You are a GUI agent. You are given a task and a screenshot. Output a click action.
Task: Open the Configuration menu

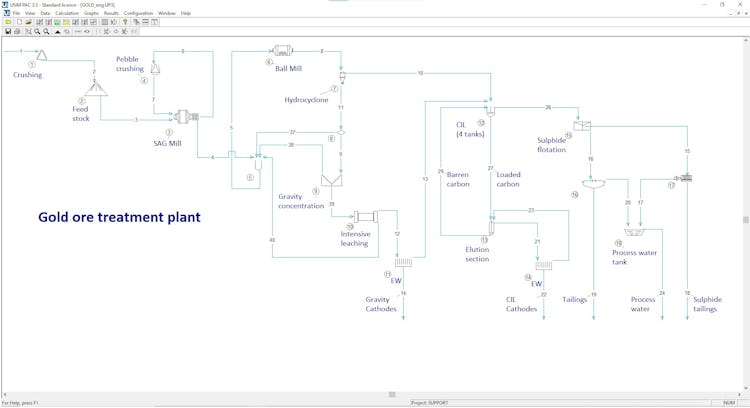[x=139, y=13]
